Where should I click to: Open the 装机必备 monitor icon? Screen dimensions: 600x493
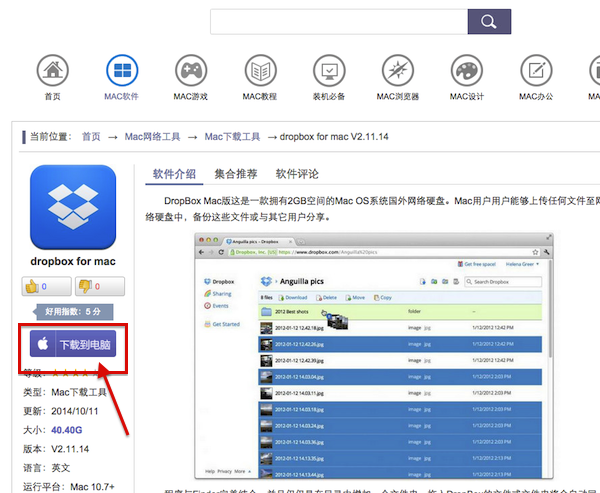point(329,70)
